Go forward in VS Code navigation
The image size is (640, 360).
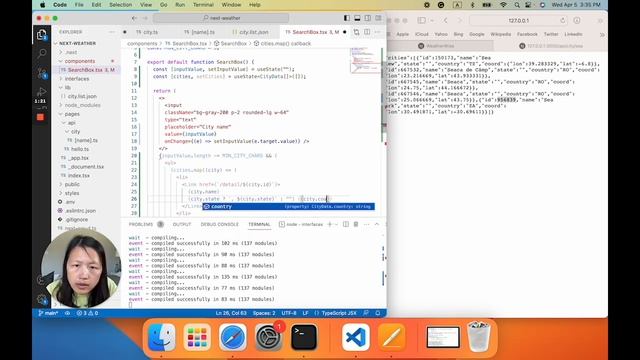click(x=145, y=18)
